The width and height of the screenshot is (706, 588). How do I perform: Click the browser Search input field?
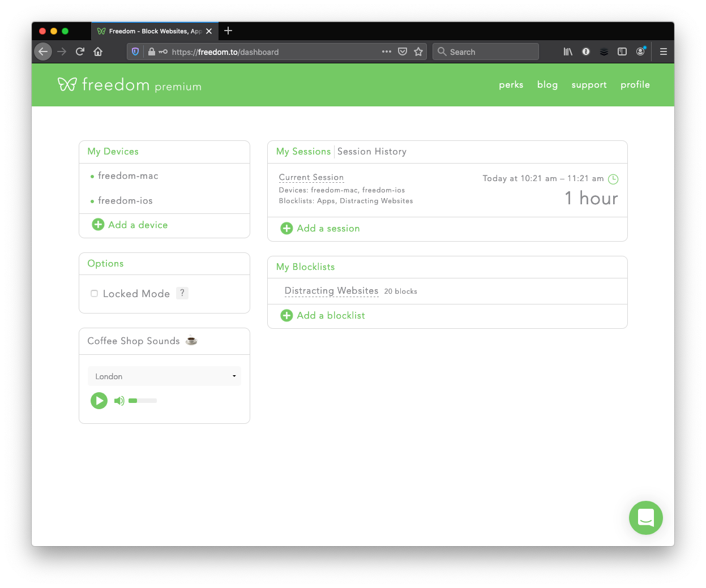[x=486, y=51]
